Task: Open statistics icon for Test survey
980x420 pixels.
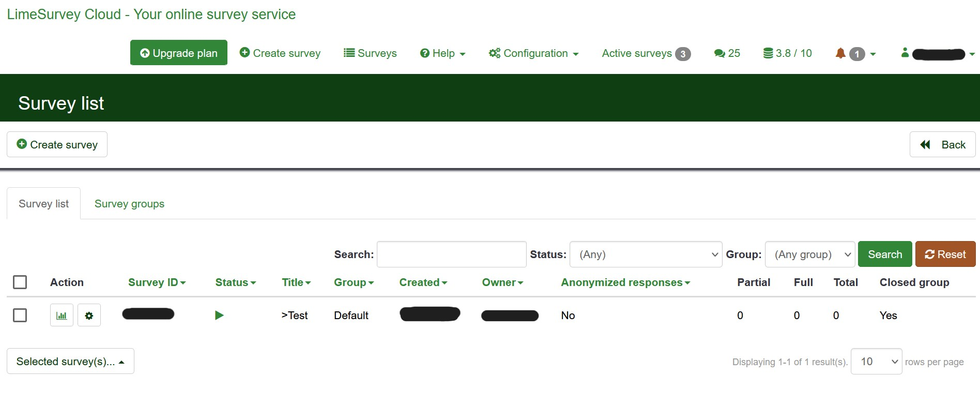Action: tap(62, 315)
